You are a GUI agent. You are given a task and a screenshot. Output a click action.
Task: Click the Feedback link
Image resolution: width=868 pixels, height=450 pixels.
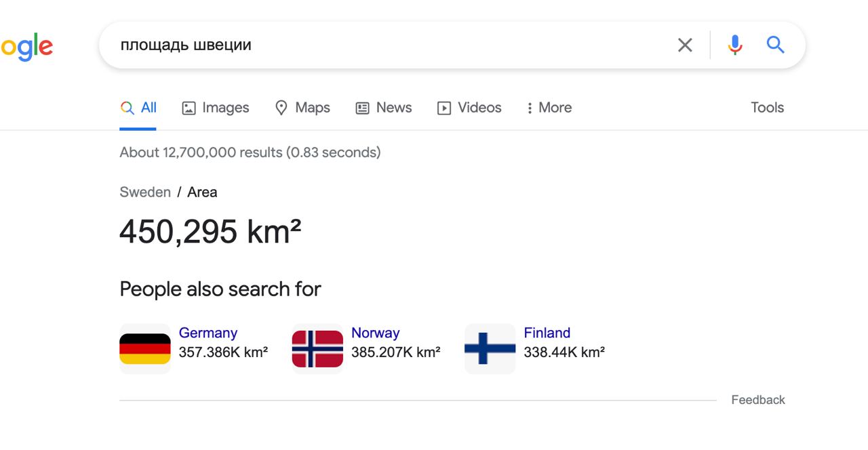[757, 400]
